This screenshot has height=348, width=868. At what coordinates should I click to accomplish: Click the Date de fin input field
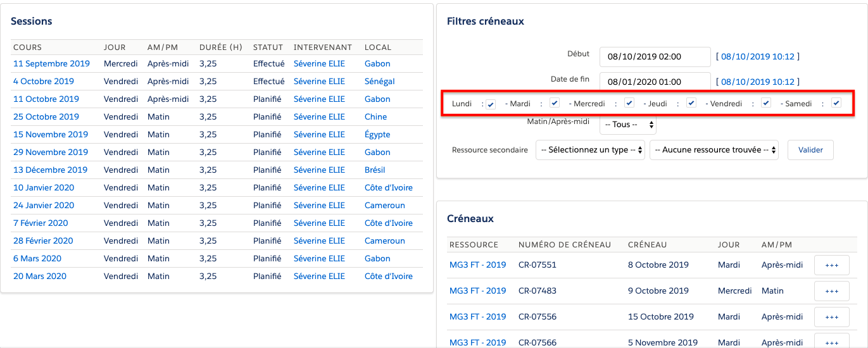[655, 82]
